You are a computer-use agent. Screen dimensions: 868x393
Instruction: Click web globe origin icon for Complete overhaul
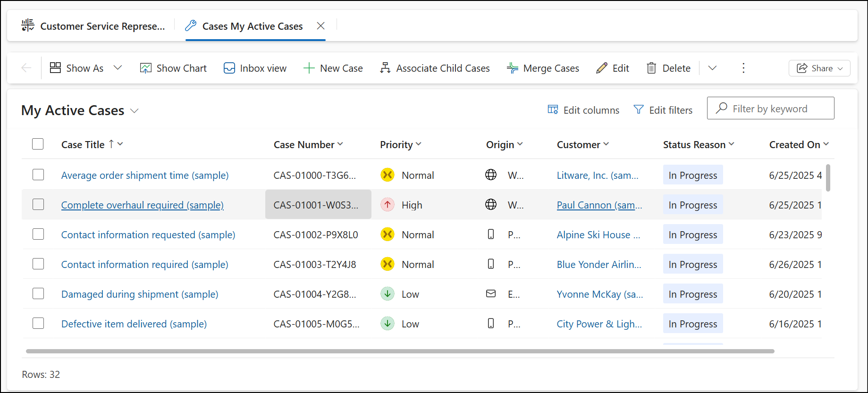pyautogui.click(x=491, y=204)
